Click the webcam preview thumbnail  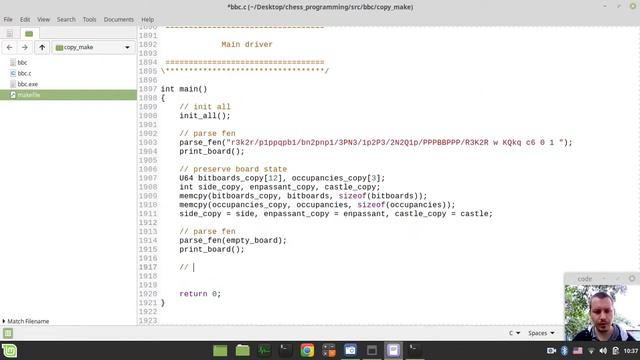coord(602,313)
